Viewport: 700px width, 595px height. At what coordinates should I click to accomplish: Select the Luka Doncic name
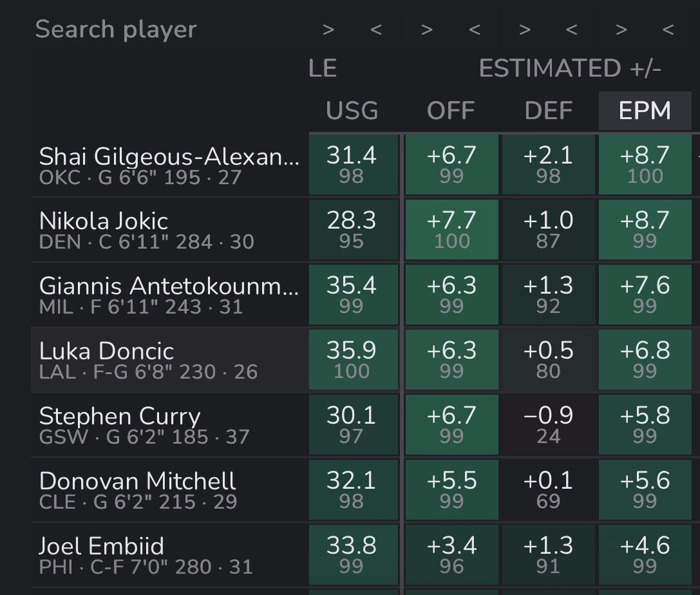106,351
